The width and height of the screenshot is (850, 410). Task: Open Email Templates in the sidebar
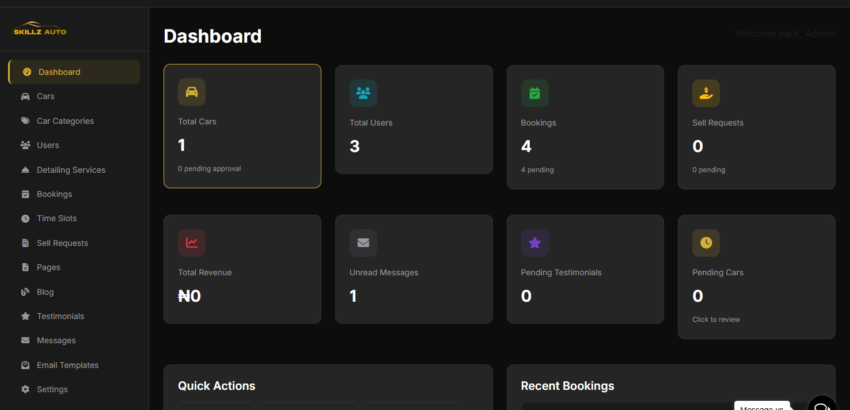[74, 365]
